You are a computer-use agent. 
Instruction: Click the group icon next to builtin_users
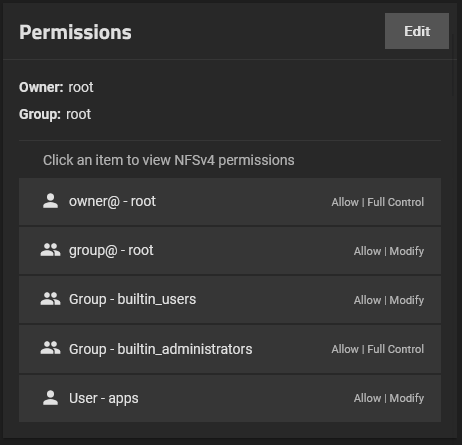(50, 299)
